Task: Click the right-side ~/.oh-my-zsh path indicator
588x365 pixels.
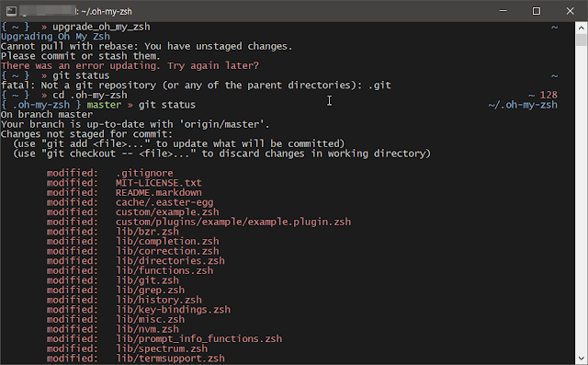Action: pos(523,105)
